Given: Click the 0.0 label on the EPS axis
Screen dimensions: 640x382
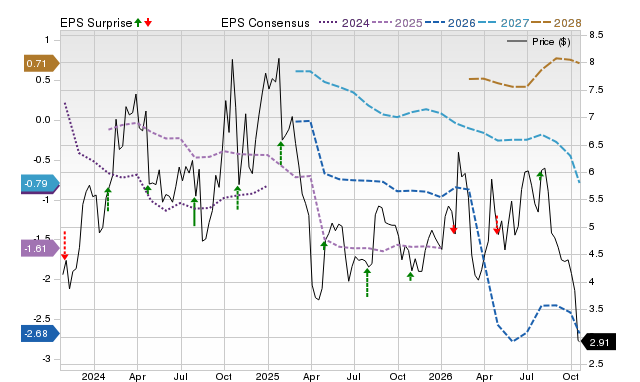Looking at the screenshot, I should click(x=43, y=120).
